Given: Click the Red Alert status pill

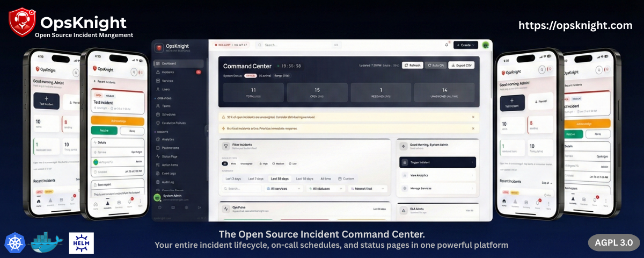Looking at the screenshot, I should pyautogui.click(x=231, y=45).
